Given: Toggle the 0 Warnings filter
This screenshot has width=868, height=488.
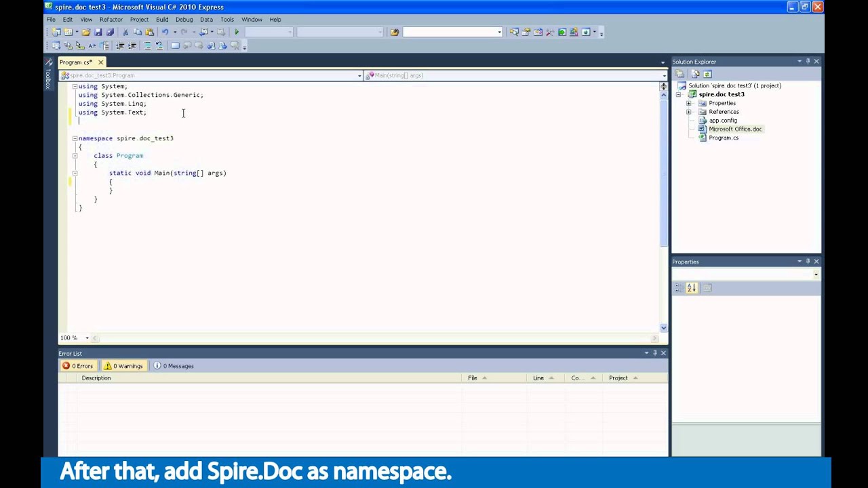Looking at the screenshot, I should click(123, 366).
